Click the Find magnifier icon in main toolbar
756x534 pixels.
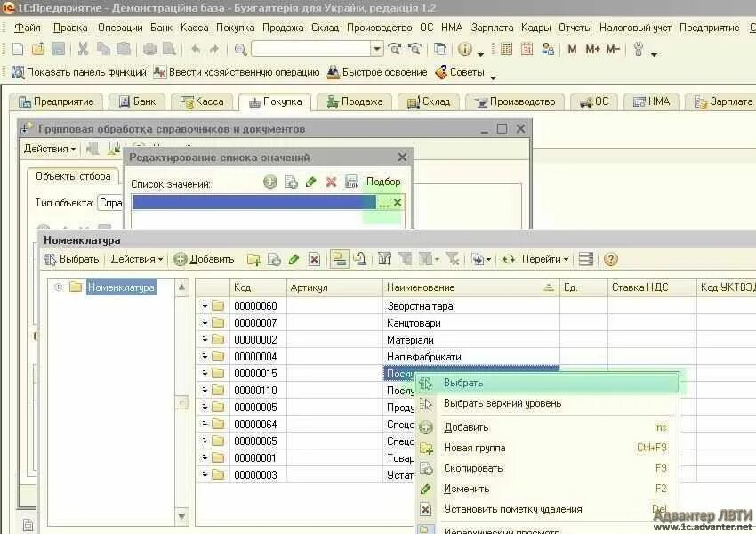tap(240, 49)
